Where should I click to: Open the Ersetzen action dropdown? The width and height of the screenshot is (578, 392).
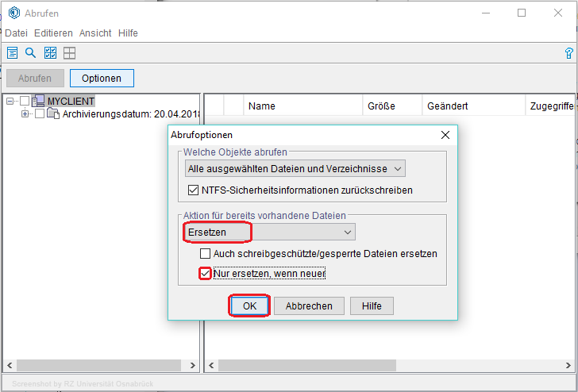[x=269, y=232]
